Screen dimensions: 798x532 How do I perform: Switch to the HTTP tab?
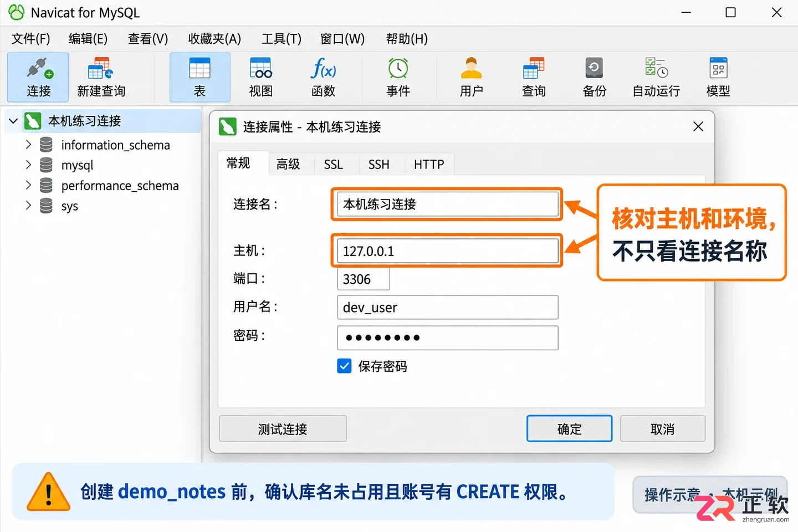point(429,164)
